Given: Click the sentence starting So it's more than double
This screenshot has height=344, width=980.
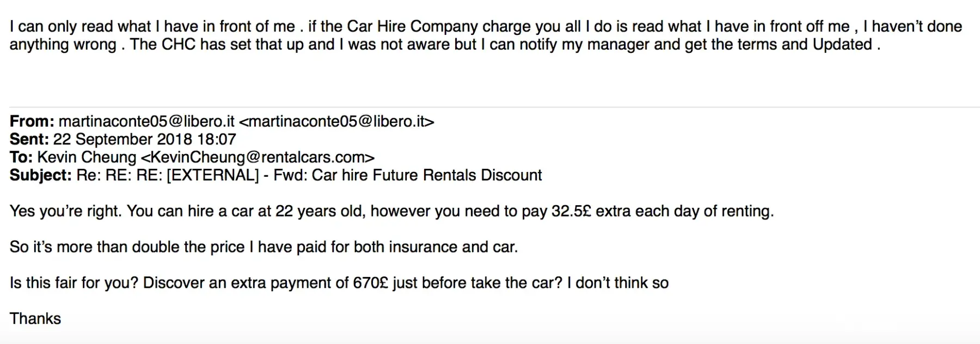Looking at the screenshot, I should tap(264, 247).
